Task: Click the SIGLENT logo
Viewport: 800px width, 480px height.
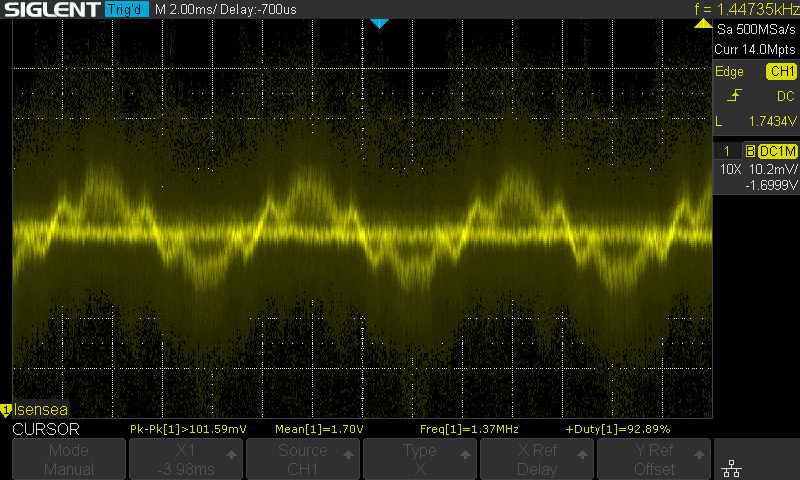Action: click(53, 9)
